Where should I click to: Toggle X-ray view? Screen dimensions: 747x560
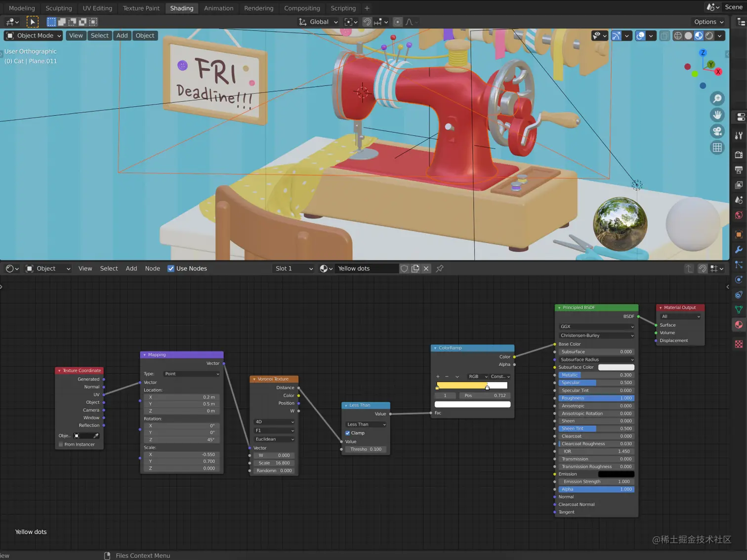(664, 36)
